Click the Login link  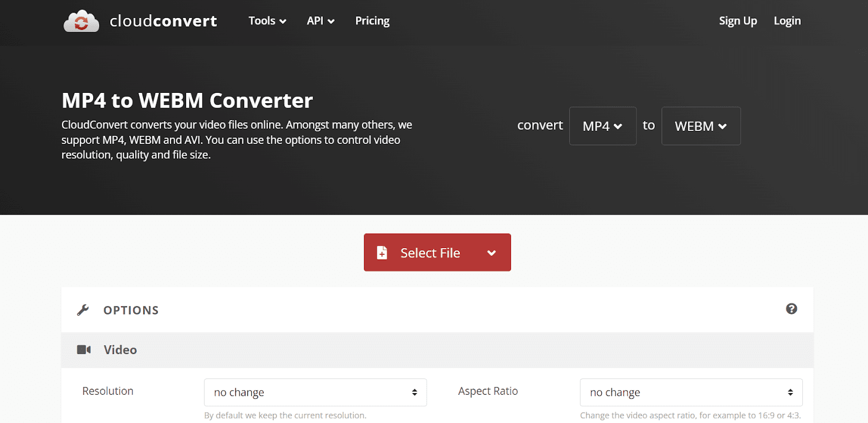coord(787,21)
